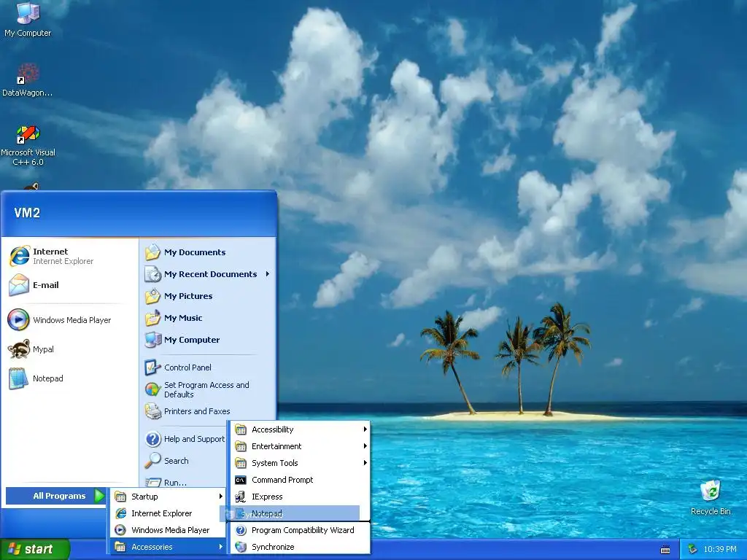
Task: Click the All Programs label
Action: pyautogui.click(x=59, y=496)
